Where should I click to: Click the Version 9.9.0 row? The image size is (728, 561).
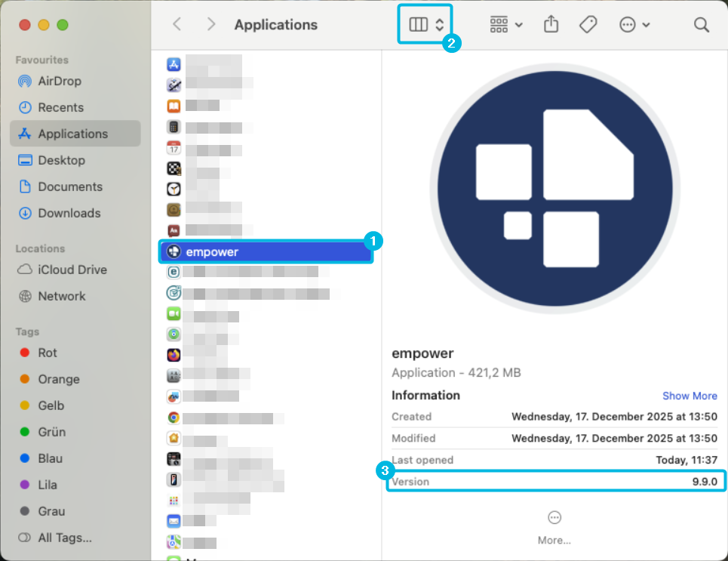[x=554, y=482]
